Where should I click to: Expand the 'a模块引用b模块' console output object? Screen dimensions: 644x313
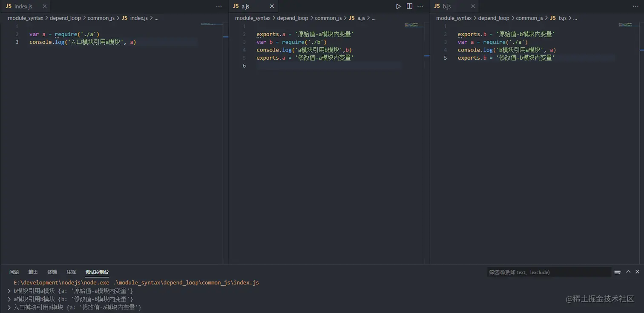(9, 299)
